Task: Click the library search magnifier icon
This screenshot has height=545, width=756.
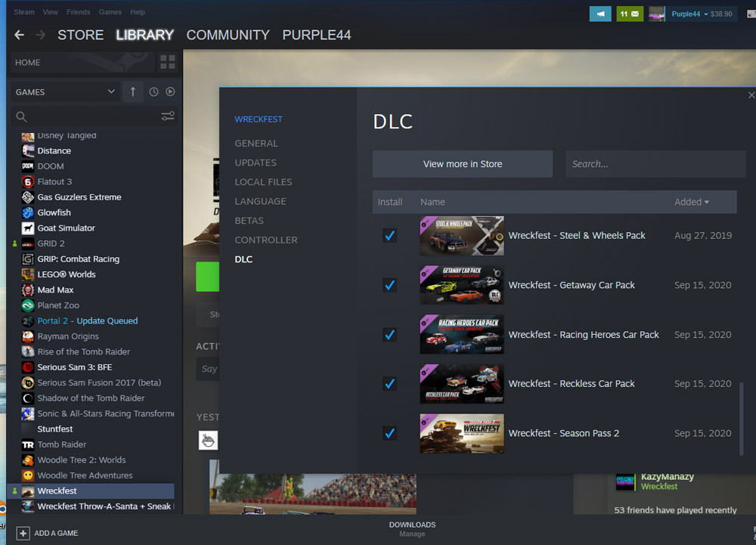Action: click(x=21, y=116)
